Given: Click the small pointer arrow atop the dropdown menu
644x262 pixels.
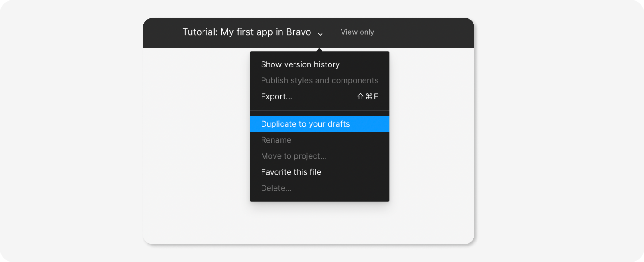Looking at the screenshot, I should click(320, 50).
